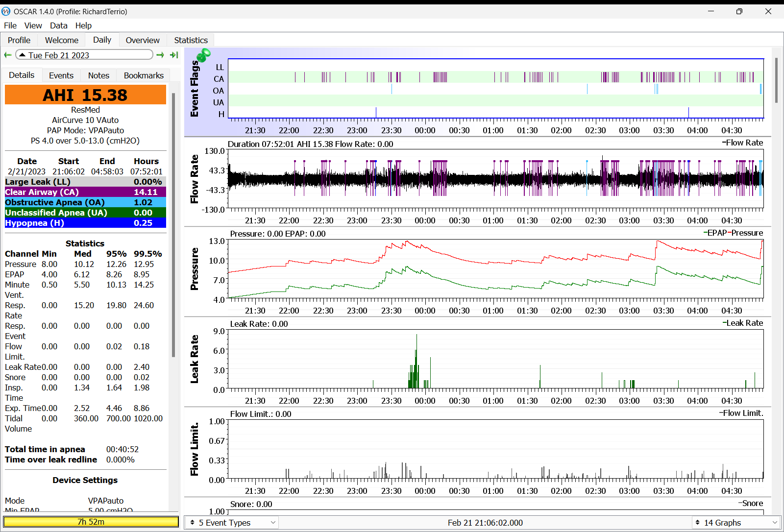The height and width of the screenshot is (532, 784).
Task: Click the Pressure graph title
Action: pyautogui.click(x=195, y=269)
